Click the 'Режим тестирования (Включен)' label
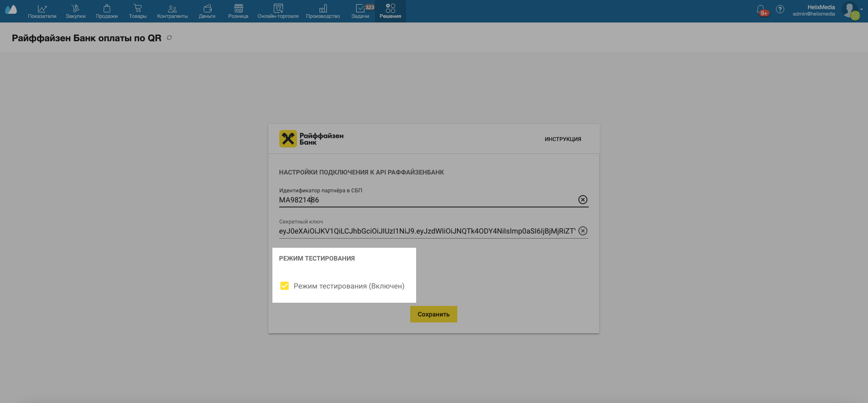Screen dimensions: 868x403 pyautogui.click(x=349, y=286)
